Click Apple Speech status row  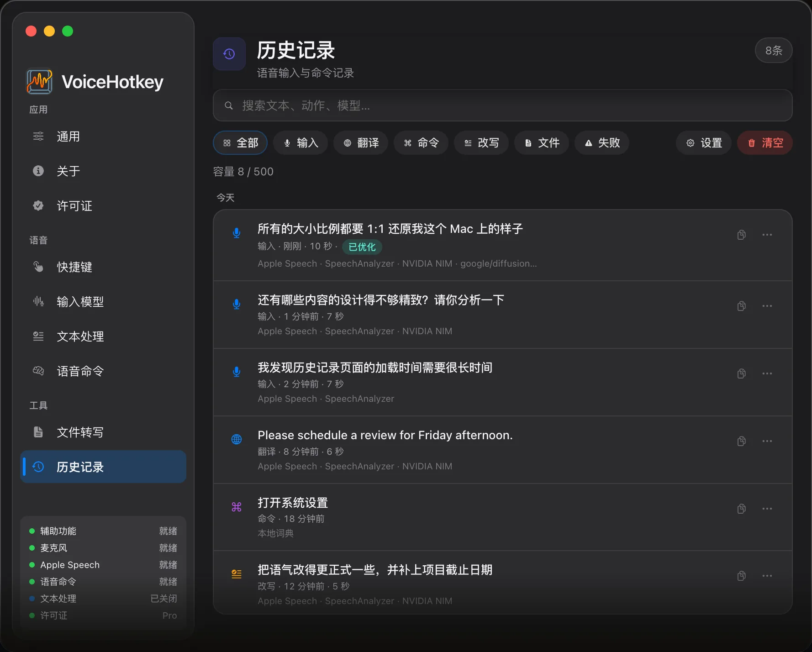[x=103, y=565]
